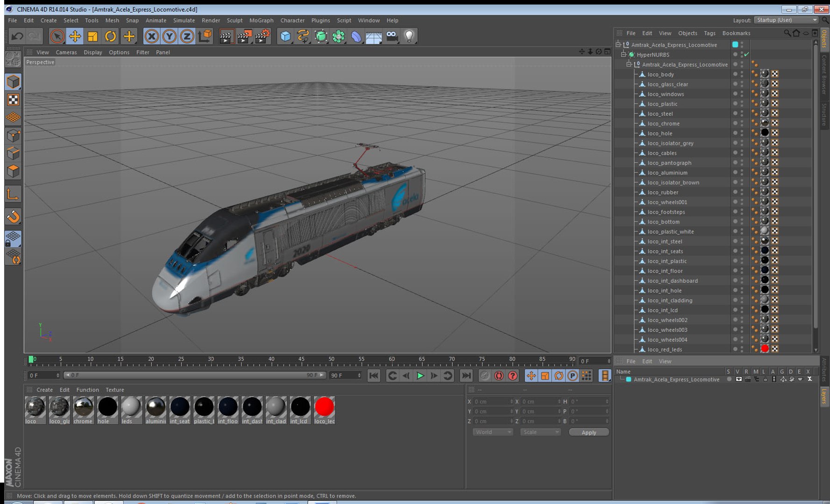Click the HyperNURBS generator icon

coord(321,36)
